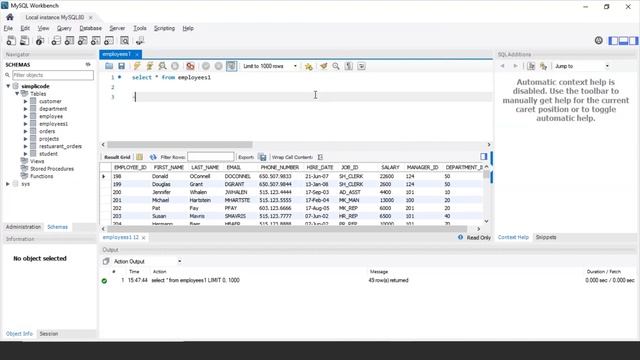Refresh result grid data icon
The image size is (640, 360).
pyautogui.click(x=153, y=157)
